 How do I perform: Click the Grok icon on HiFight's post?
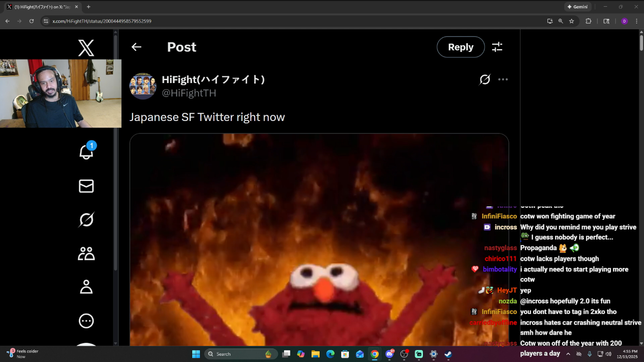coord(485,80)
